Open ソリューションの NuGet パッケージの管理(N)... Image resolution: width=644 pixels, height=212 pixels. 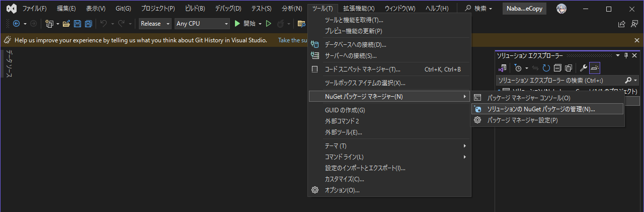[x=547, y=109]
